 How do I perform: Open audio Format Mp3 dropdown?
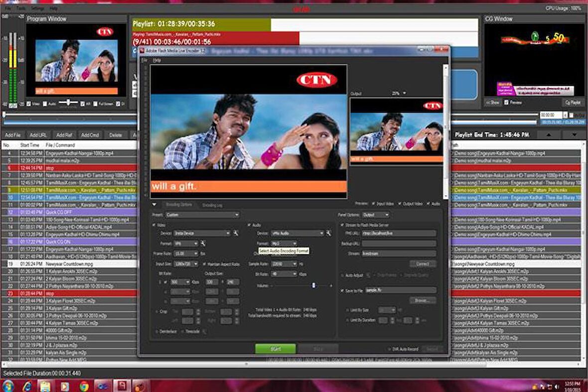tap(284, 244)
